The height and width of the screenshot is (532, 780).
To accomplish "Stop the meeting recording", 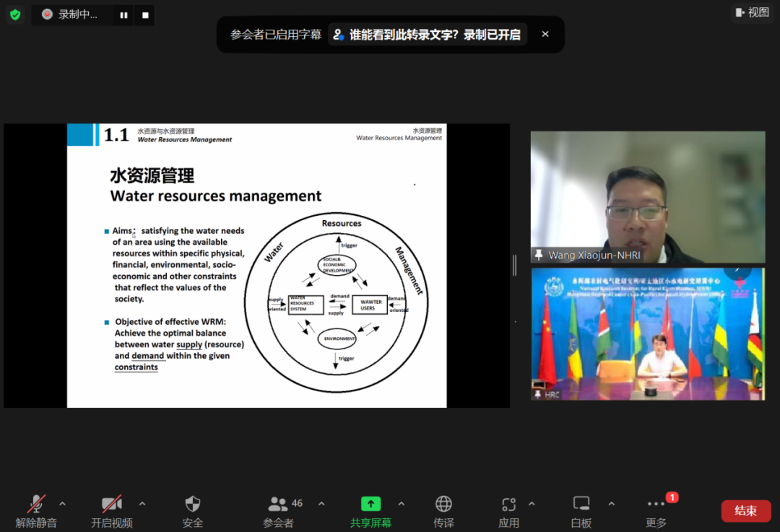I will (x=145, y=14).
